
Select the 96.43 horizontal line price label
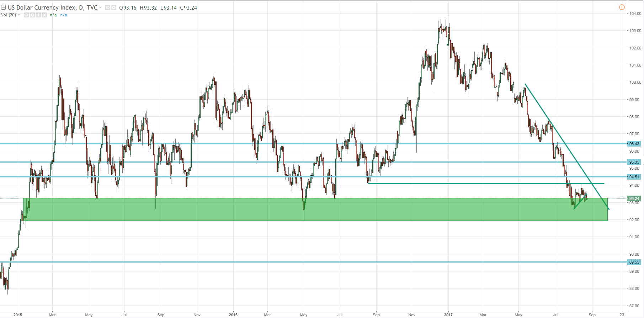tap(634, 144)
